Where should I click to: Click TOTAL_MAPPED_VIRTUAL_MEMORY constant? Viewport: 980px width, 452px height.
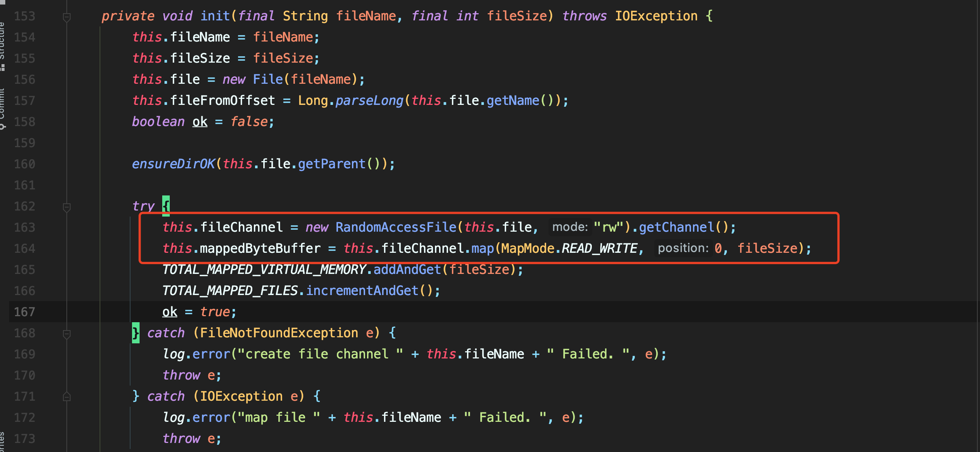[264, 269]
